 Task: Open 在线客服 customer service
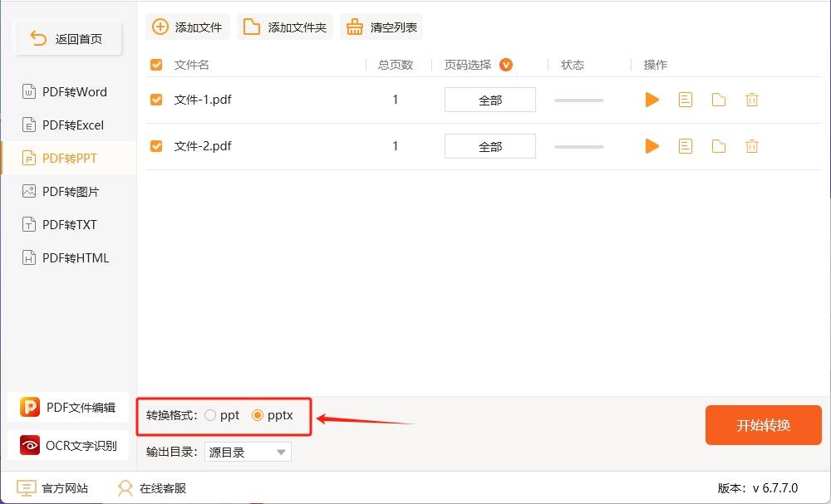pyautogui.click(x=125, y=488)
